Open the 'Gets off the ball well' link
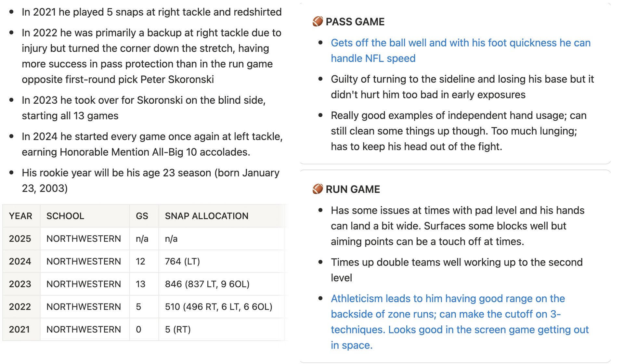This screenshot has width=624, height=364. [461, 50]
